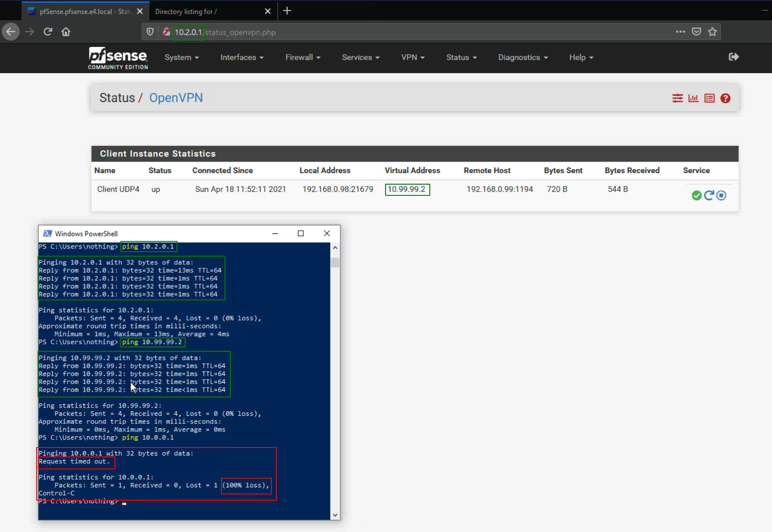Click the Save to Pocket icon
The height and width of the screenshot is (532, 772).
pos(696,32)
